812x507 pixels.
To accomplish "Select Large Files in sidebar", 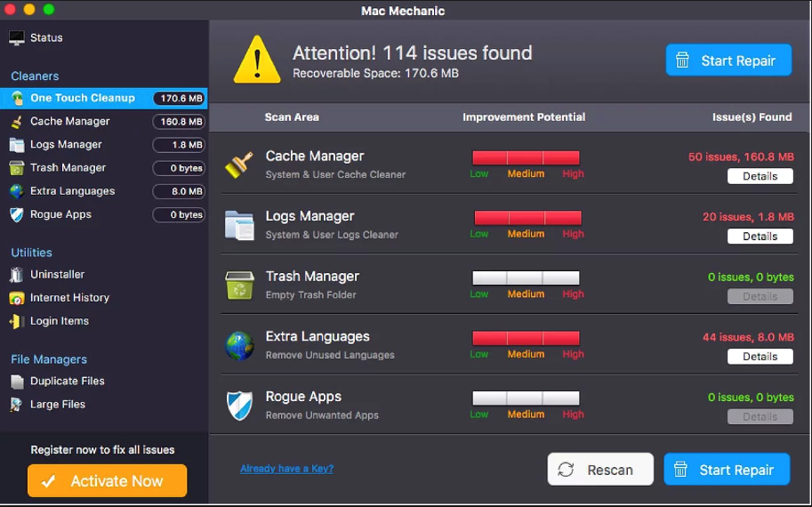I will click(x=58, y=404).
